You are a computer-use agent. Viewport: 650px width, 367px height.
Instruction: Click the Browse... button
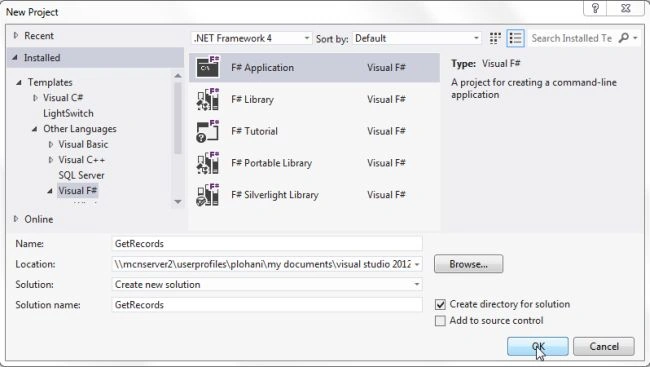(468, 264)
